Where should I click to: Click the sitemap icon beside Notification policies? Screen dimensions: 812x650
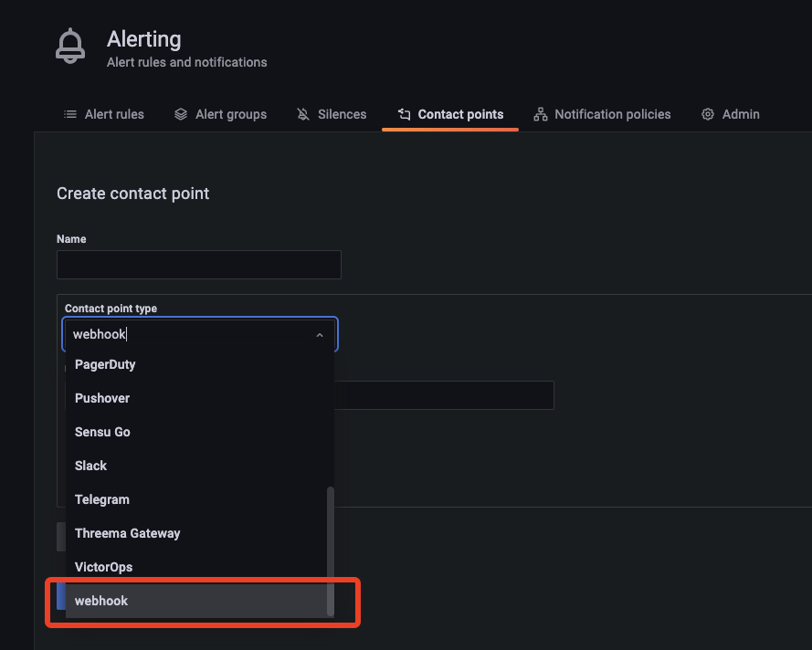539,113
